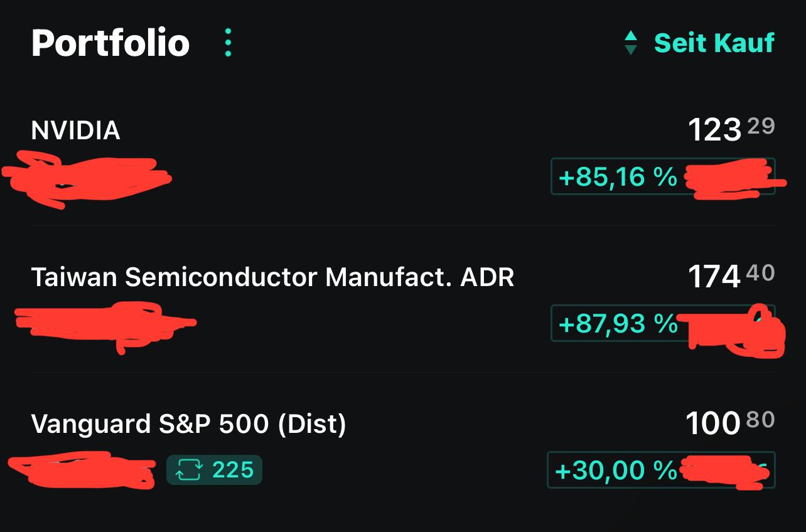
Task: Open Vanguard S&P 500 (Dist) position
Action: pos(188,424)
